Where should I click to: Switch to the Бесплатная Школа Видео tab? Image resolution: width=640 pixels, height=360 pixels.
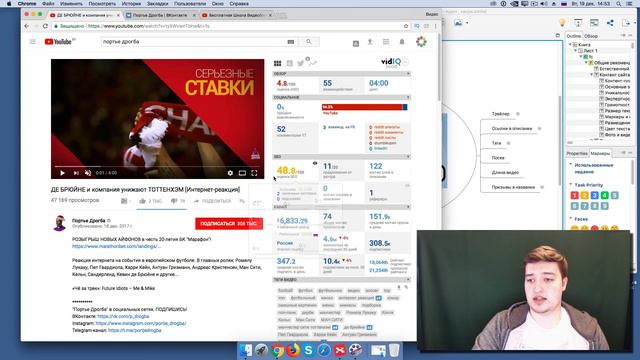point(237,15)
